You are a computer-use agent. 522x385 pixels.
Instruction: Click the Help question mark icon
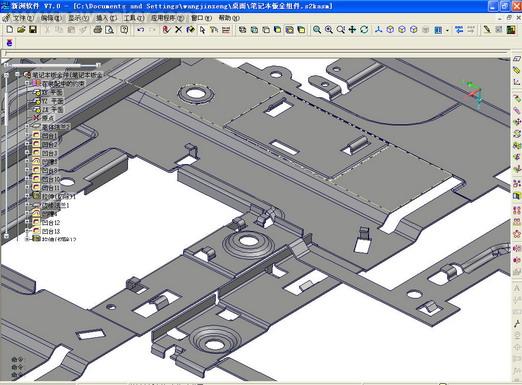(124, 30)
